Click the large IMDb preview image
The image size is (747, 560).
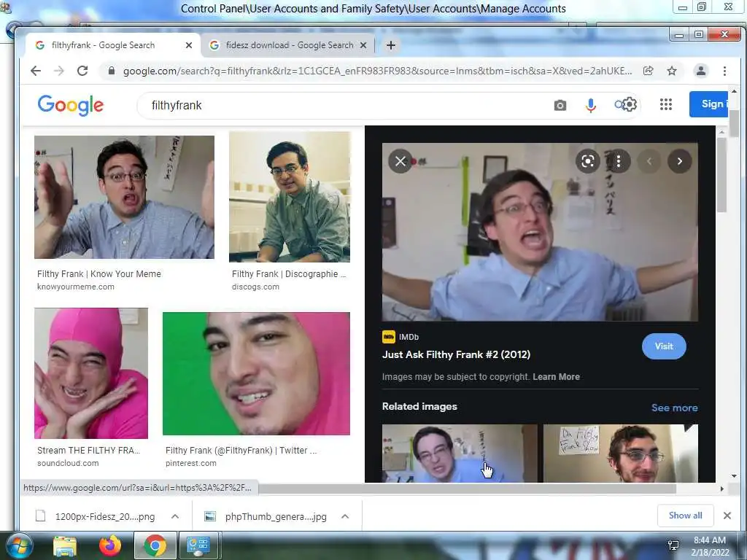(x=540, y=233)
